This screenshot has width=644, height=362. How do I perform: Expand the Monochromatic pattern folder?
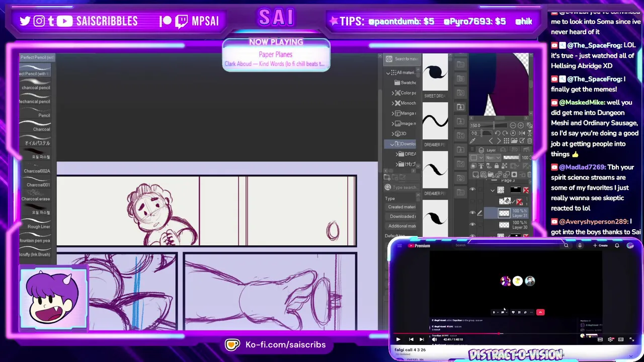tap(393, 103)
